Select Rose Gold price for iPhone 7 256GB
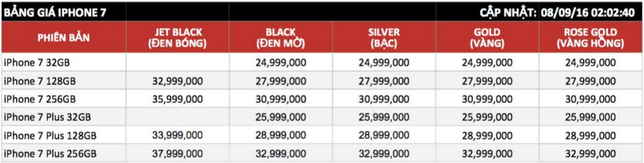Screen dimensions: 644x163 click(590, 99)
